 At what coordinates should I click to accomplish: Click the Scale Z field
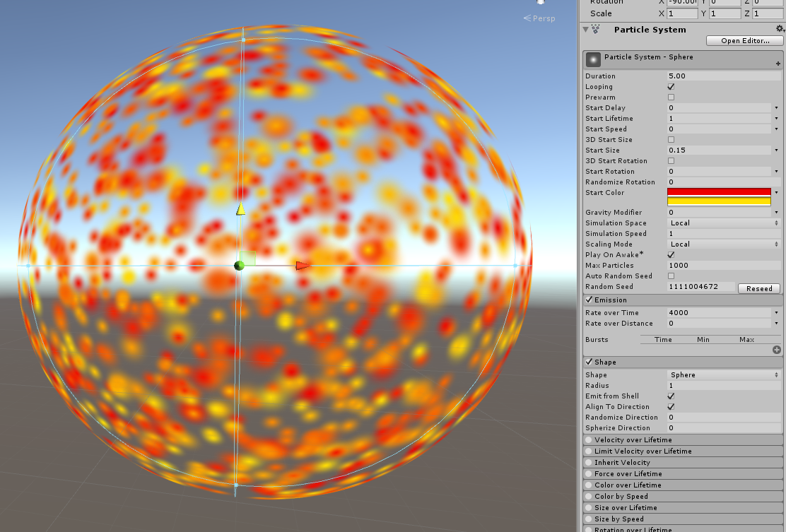pos(768,13)
